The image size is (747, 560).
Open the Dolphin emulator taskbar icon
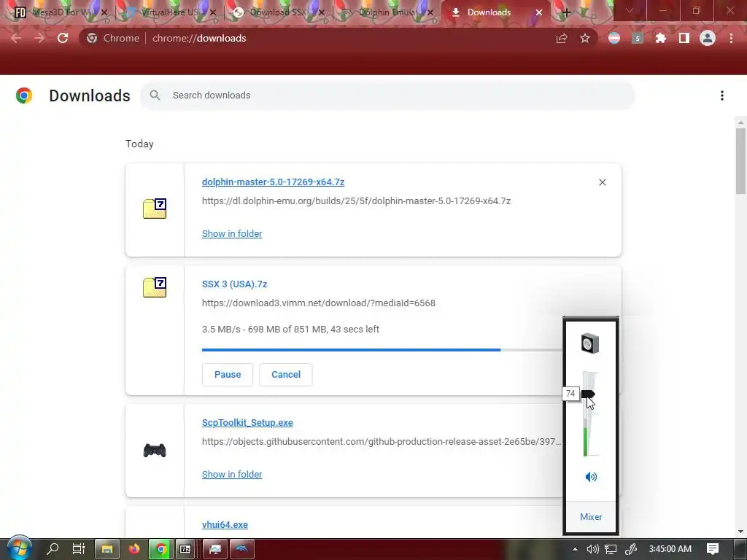click(242, 549)
